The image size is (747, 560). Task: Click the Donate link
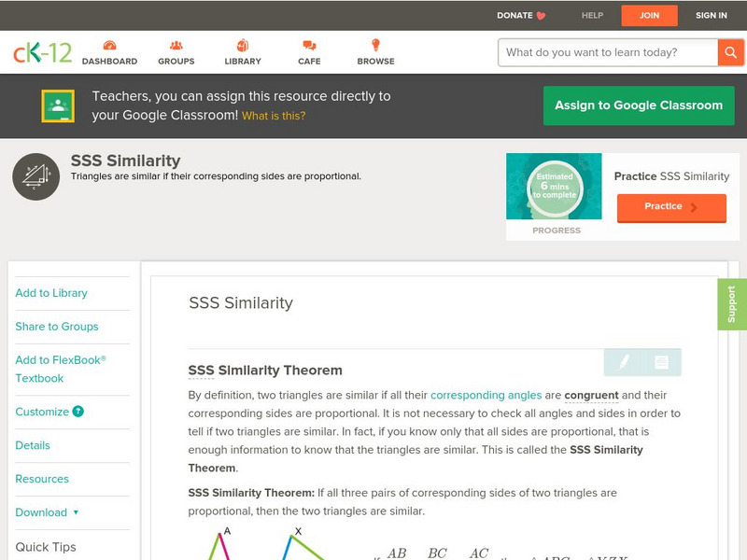(514, 15)
